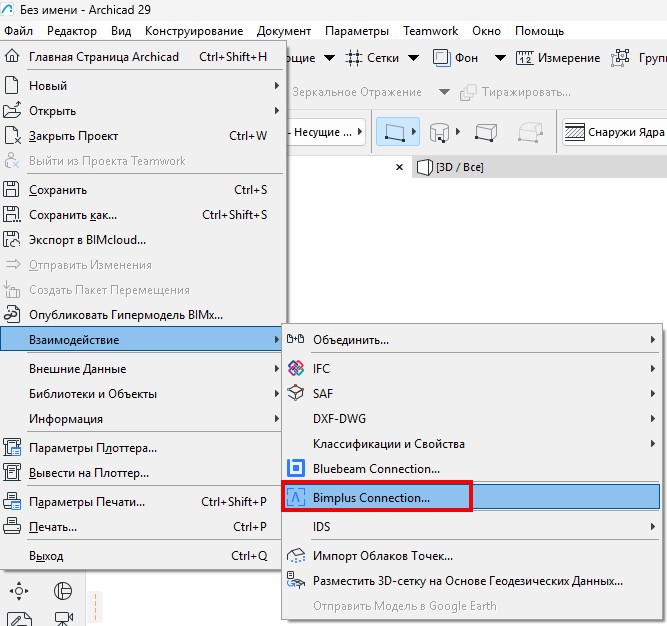The height and width of the screenshot is (626, 667).
Task: Click the Экспорт в BIMcloud icon
Action: pyautogui.click(x=11, y=239)
